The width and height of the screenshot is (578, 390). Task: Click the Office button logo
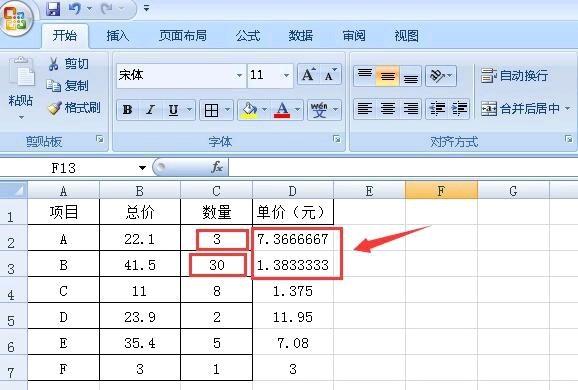click(x=15, y=17)
